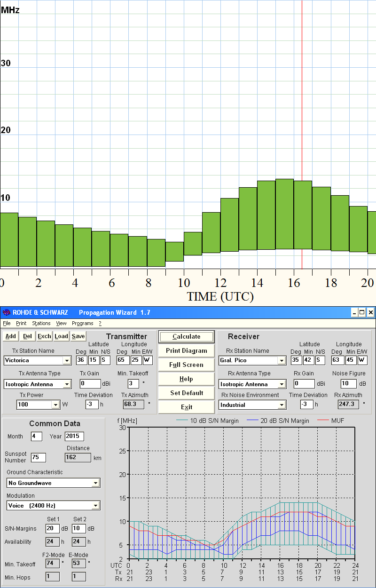The width and height of the screenshot is (376, 588).
Task: Click the Tx latitude minutes field
Action: coord(94,360)
